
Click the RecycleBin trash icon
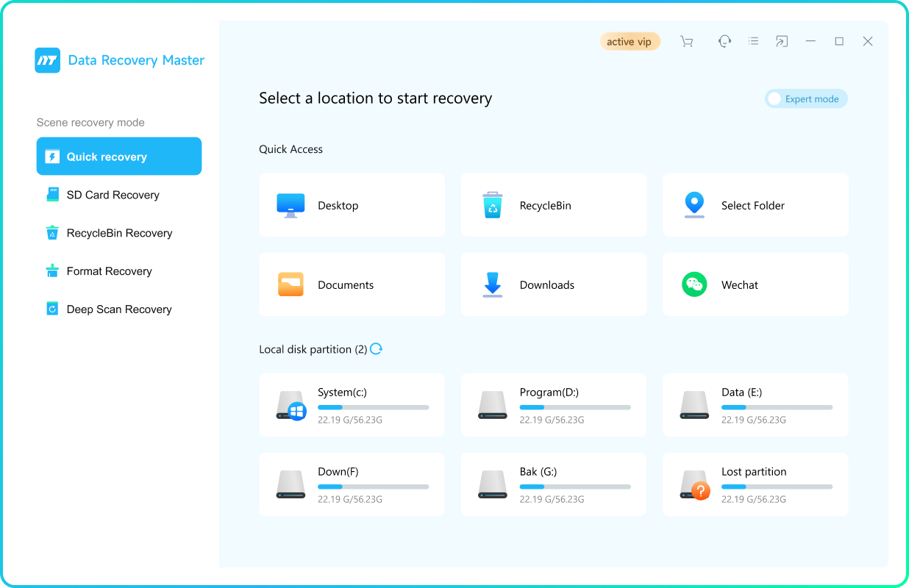pos(492,205)
